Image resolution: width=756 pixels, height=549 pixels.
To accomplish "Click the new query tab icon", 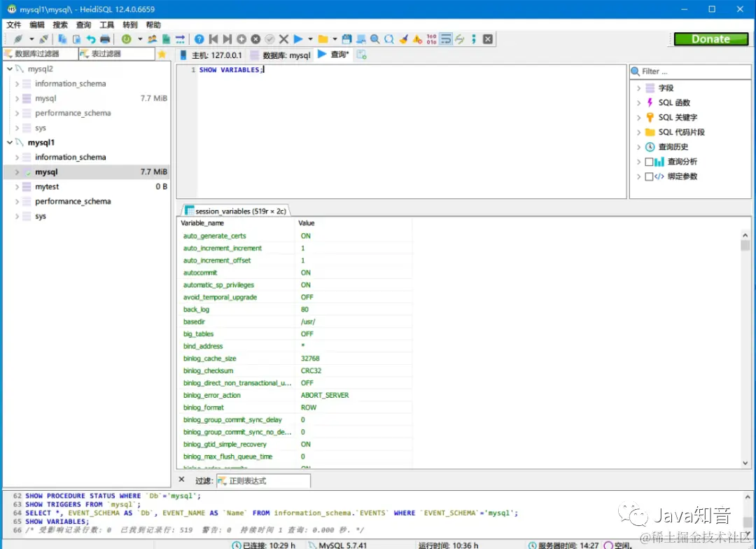I will [362, 55].
